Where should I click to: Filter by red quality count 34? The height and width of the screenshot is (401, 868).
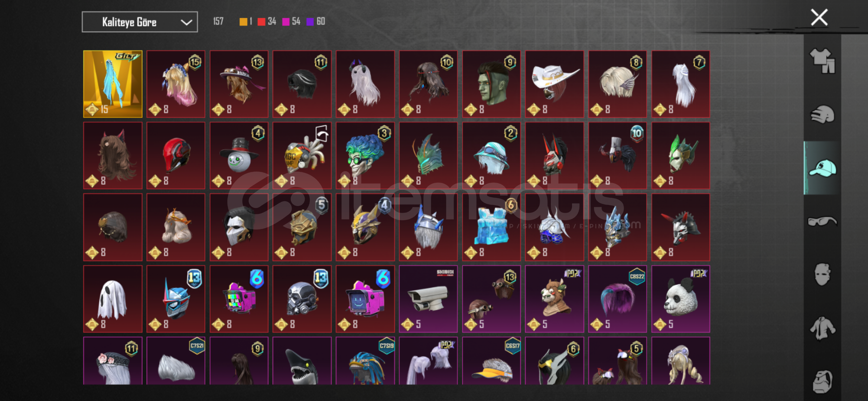267,22
